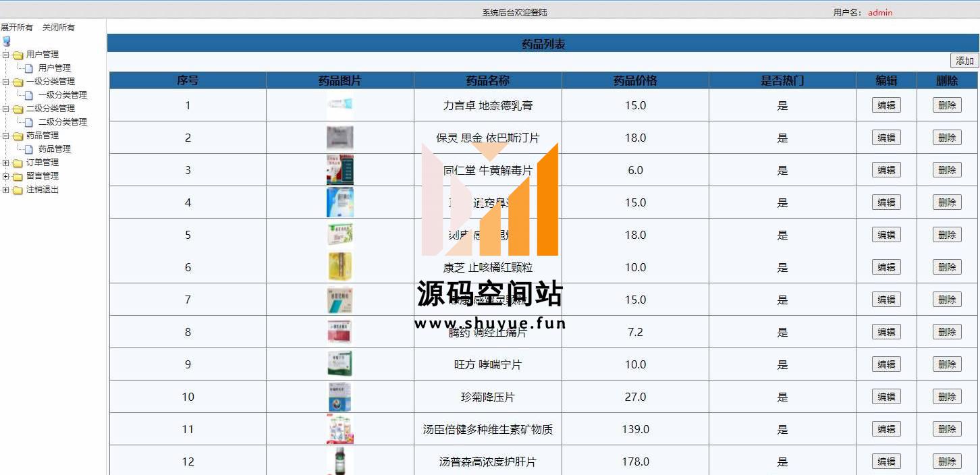Screen dimensions: 980x475
Task: Delete the 汤普森高浓度护肝片 row
Action: pos(947,462)
